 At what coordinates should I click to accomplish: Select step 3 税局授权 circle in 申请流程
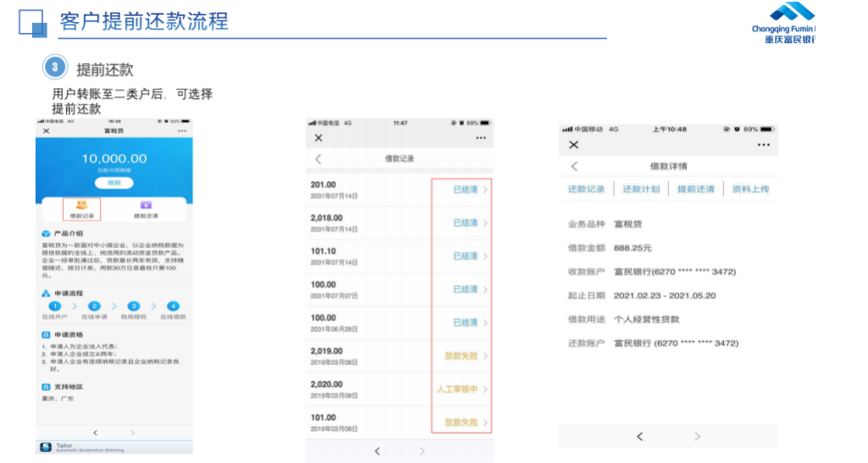click(x=134, y=306)
